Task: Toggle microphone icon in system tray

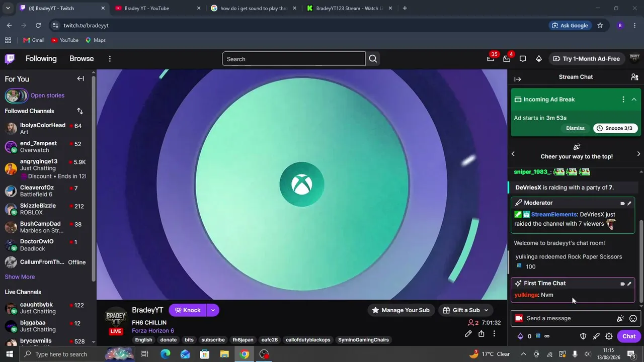Action: 575,354
